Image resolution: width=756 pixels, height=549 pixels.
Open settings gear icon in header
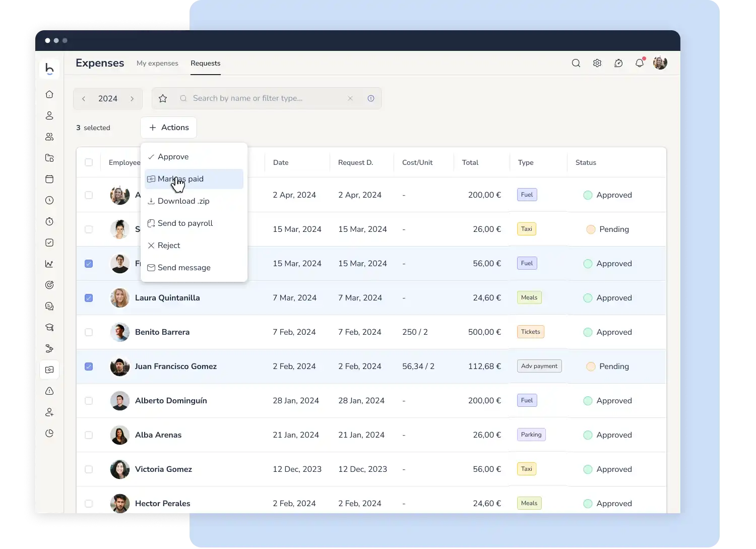[597, 63]
